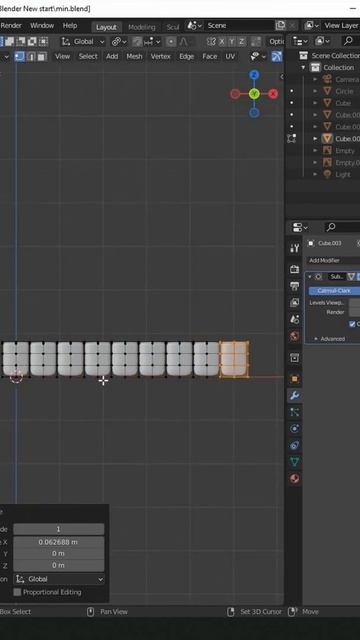Open the Orientation Global dropdown in the Move panel
Viewport: 360px width, 640px height.
point(59,579)
